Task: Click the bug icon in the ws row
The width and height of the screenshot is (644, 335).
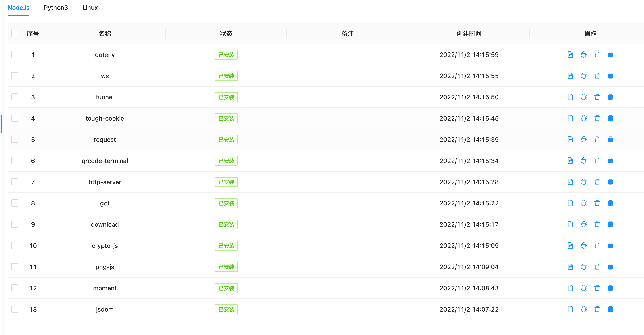Action: [583, 76]
